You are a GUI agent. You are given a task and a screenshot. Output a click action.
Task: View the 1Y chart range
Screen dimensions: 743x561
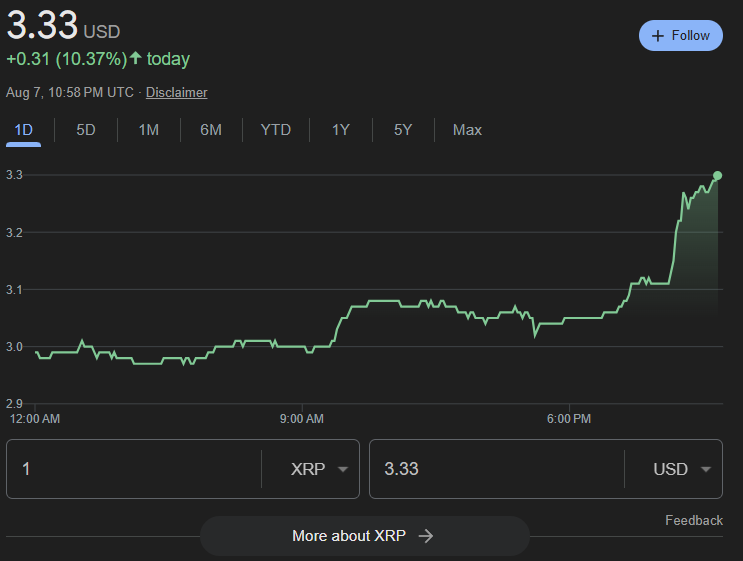[x=341, y=130]
